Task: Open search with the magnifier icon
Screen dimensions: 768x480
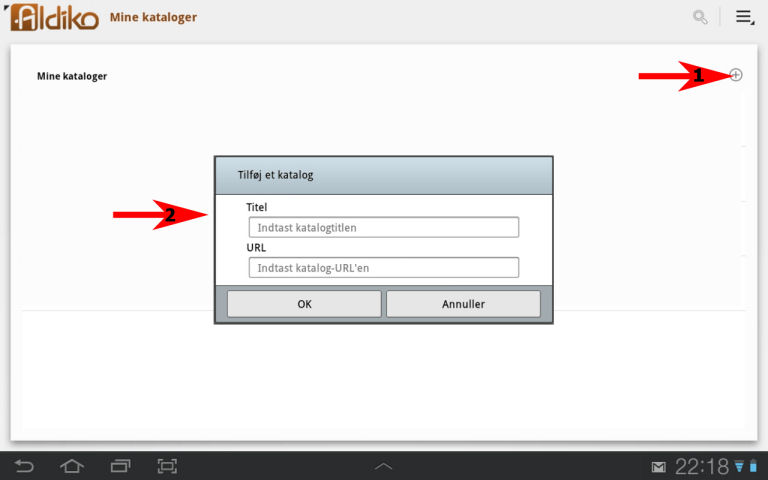Action: click(700, 17)
